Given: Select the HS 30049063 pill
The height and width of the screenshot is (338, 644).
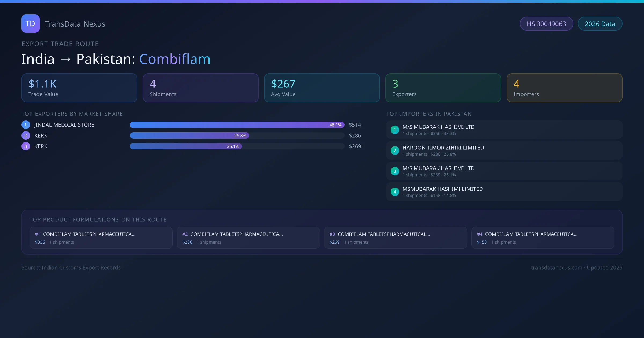Looking at the screenshot, I should (x=546, y=24).
